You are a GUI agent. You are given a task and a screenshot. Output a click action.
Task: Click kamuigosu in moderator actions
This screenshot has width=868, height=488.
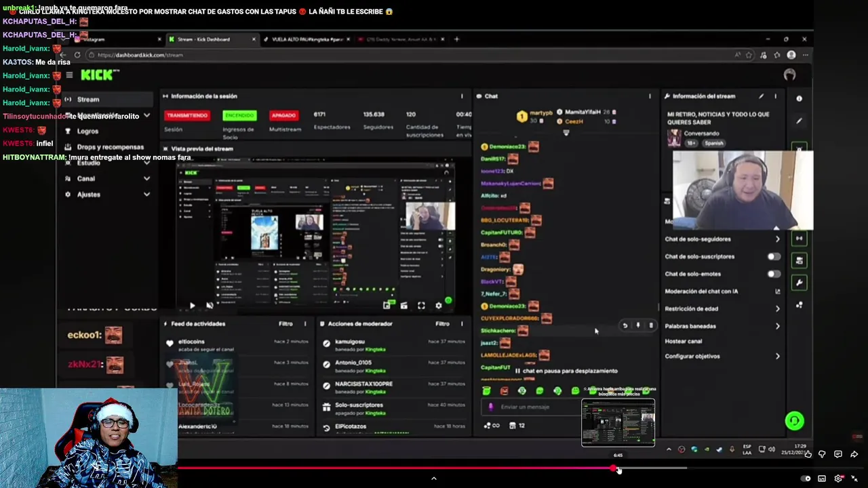pyautogui.click(x=350, y=342)
